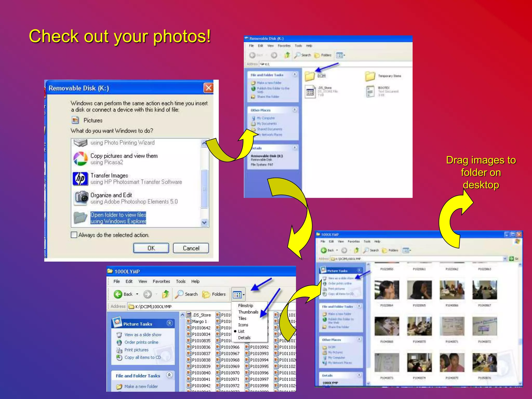This screenshot has height=399, width=532.
Task: Open Help menu in 100OLYMP list window
Action: (x=195, y=281)
